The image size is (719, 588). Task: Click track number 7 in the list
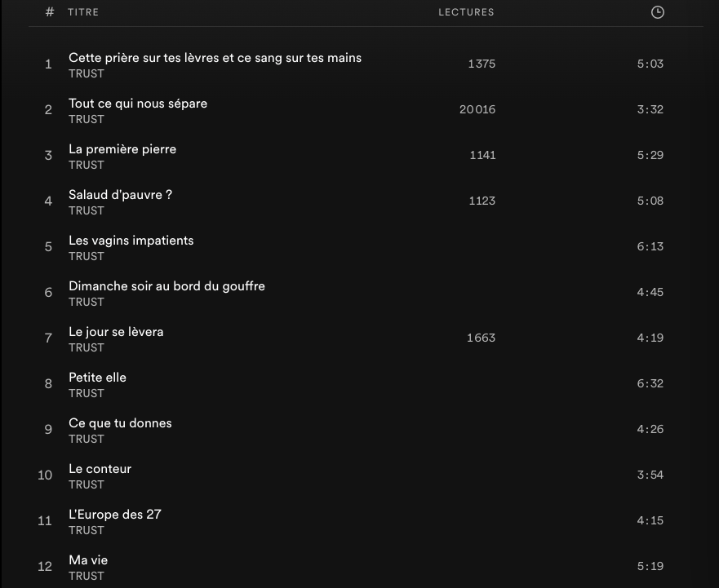coord(48,338)
